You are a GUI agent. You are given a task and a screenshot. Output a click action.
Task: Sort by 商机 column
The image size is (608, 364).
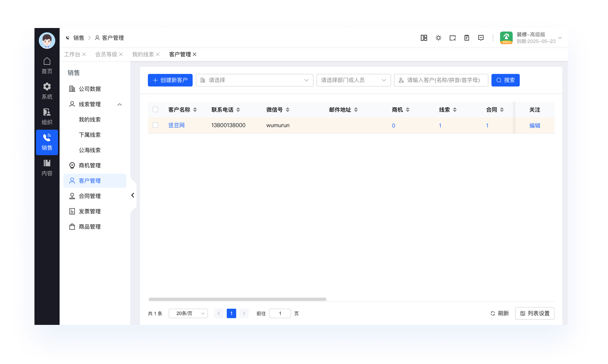pyautogui.click(x=408, y=110)
